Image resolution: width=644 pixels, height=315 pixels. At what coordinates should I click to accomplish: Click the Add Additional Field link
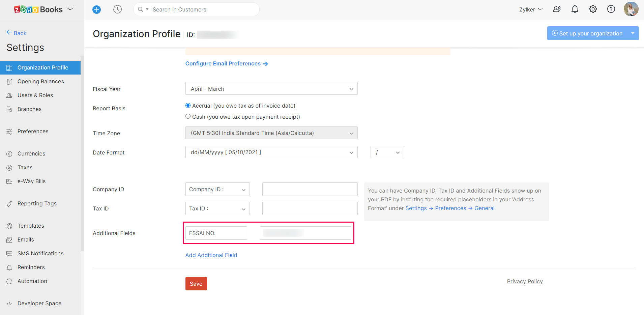point(211,255)
